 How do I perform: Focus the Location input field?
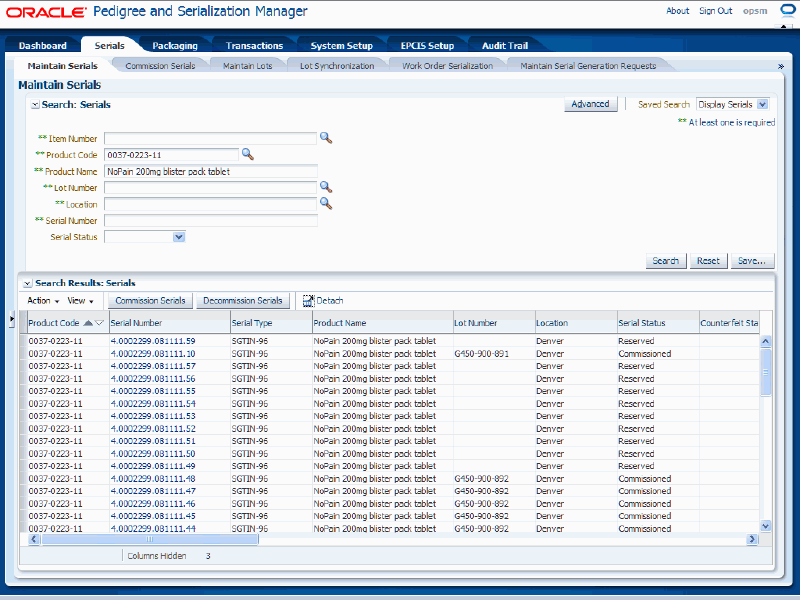coord(210,204)
